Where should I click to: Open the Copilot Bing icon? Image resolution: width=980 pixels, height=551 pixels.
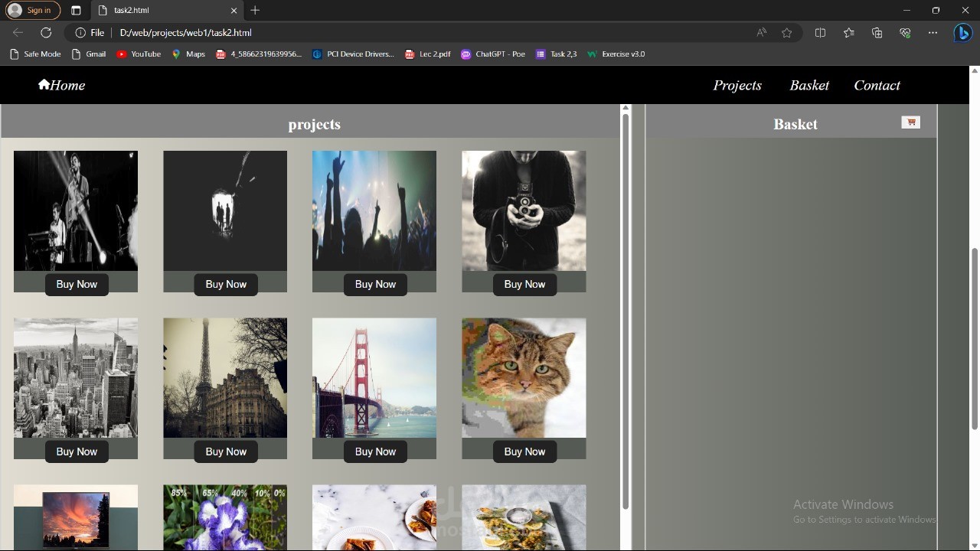pyautogui.click(x=963, y=33)
